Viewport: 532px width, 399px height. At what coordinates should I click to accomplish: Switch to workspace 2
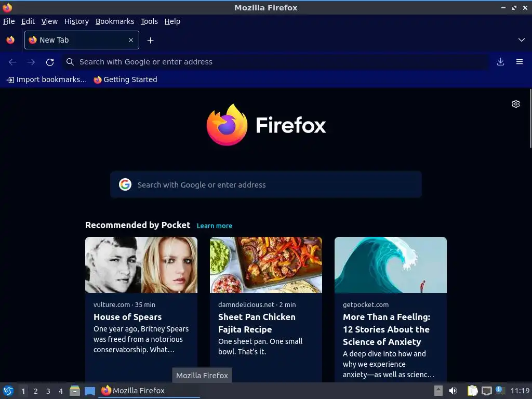coord(36,391)
